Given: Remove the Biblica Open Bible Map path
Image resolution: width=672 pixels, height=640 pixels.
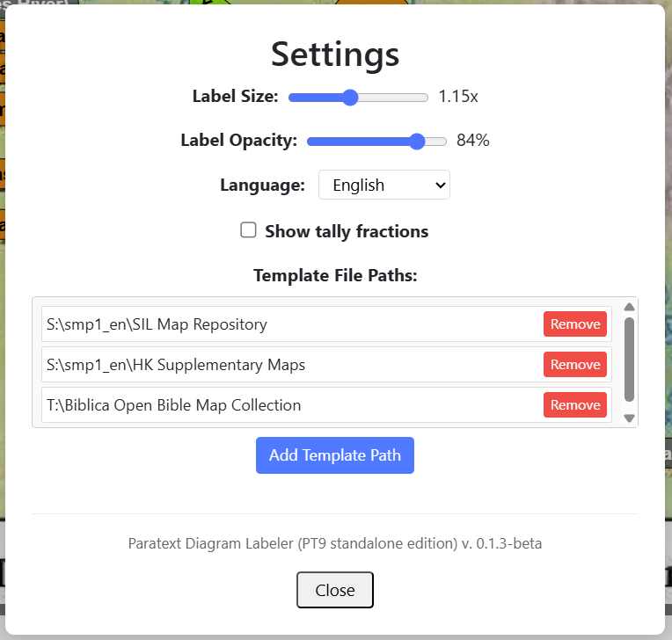Looking at the screenshot, I should tap(574, 405).
